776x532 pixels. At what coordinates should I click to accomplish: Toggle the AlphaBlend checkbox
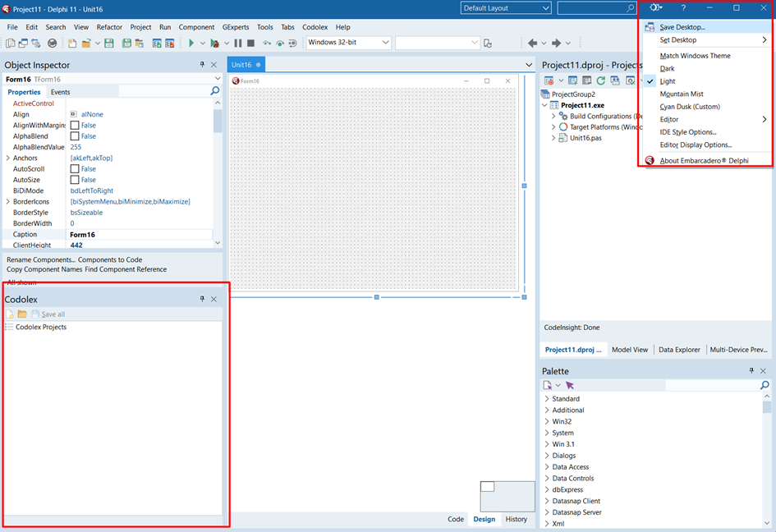pyautogui.click(x=75, y=136)
